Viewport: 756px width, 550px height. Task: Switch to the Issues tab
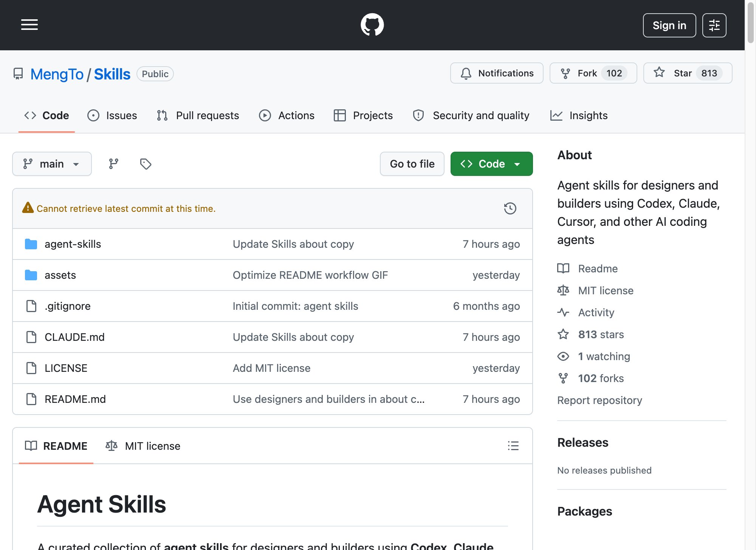coord(112,115)
